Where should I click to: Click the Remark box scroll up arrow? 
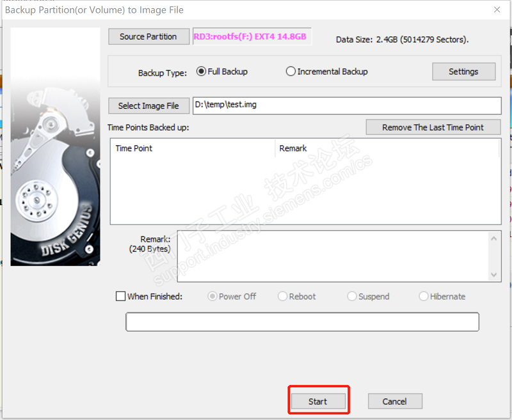(x=493, y=238)
